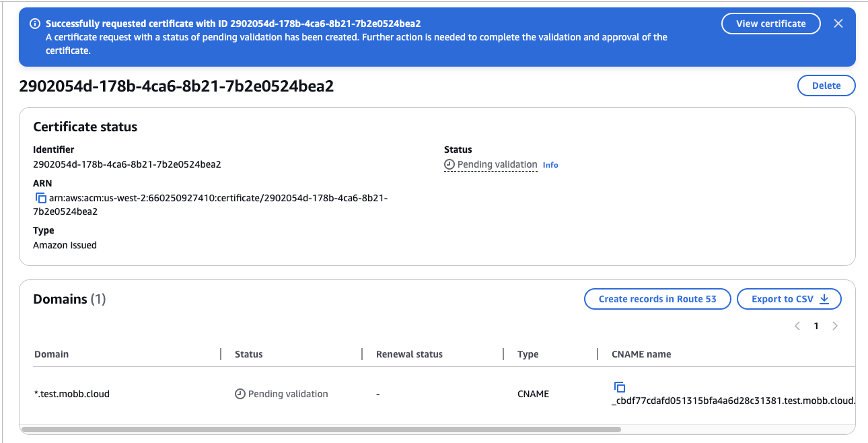Open the Pending validation status details under Certificate status
This screenshot has width=868, height=443.
[x=497, y=165]
